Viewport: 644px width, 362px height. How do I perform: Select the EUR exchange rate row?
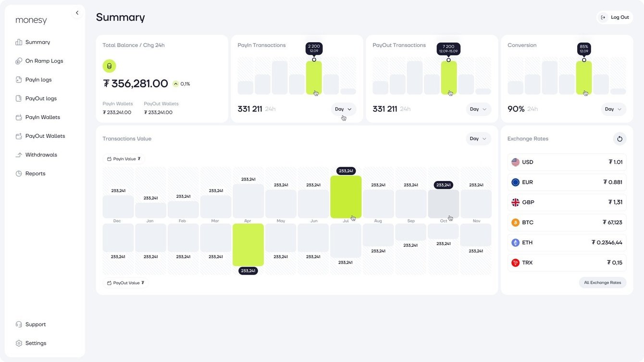(x=567, y=182)
